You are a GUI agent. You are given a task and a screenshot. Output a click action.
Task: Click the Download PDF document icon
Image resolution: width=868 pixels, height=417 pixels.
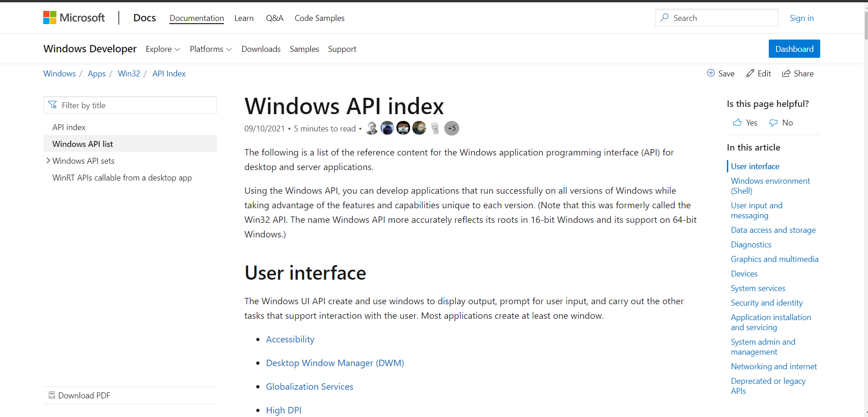52,395
